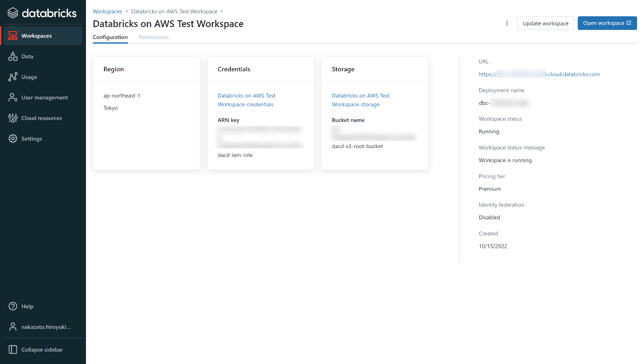The image size is (644, 364).
Task: Click the Cloud resources sliders icon
Action: point(13,118)
